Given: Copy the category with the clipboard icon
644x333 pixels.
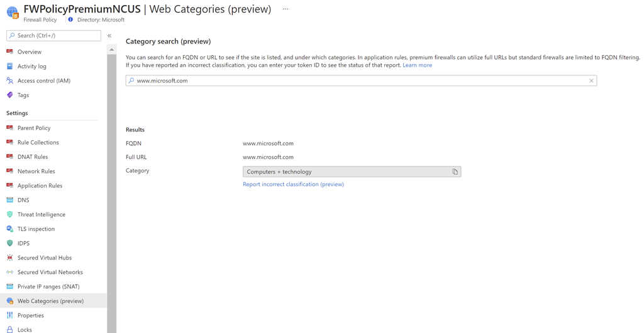Looking at the screenshot, I should [x=455, y=172].
